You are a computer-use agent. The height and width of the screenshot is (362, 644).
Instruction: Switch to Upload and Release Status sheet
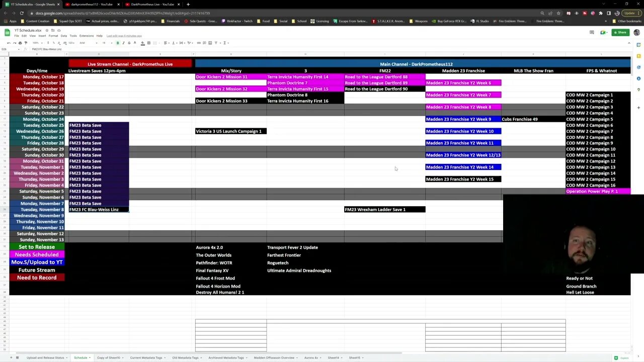tap(46, 357)
